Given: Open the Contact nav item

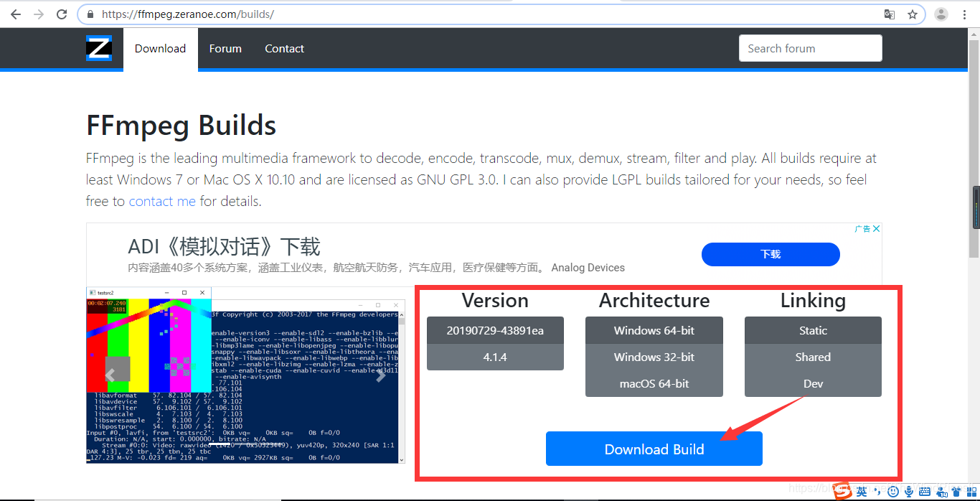Looking at the screenshot, I should [285, 49].
